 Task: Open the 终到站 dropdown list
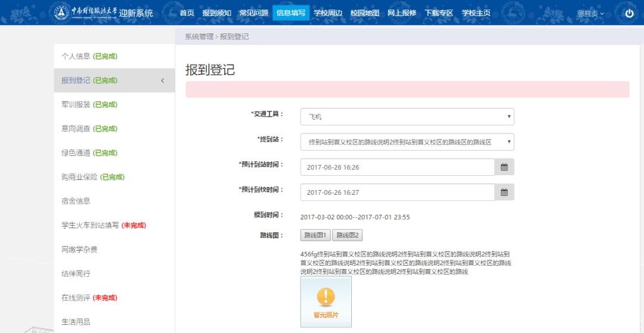coord(407,142)
